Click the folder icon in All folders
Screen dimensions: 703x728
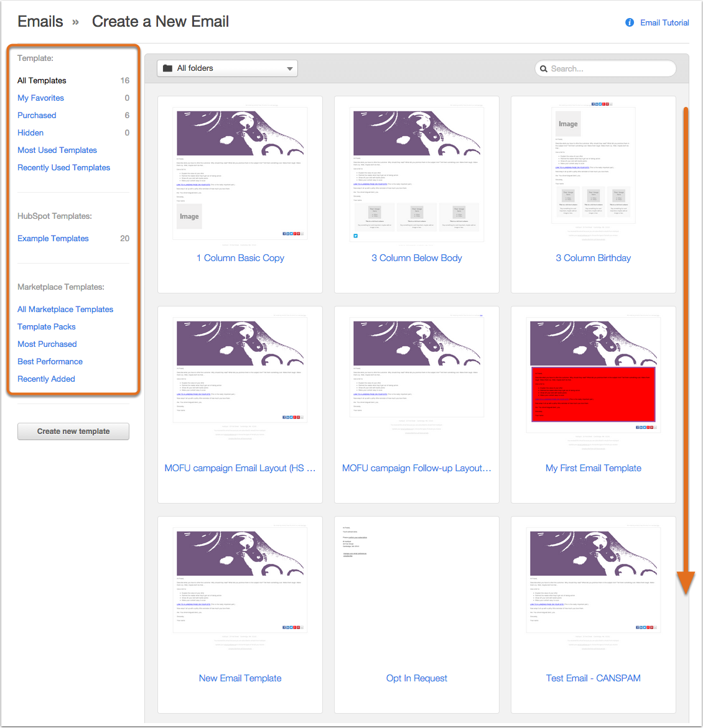(167, 68)
